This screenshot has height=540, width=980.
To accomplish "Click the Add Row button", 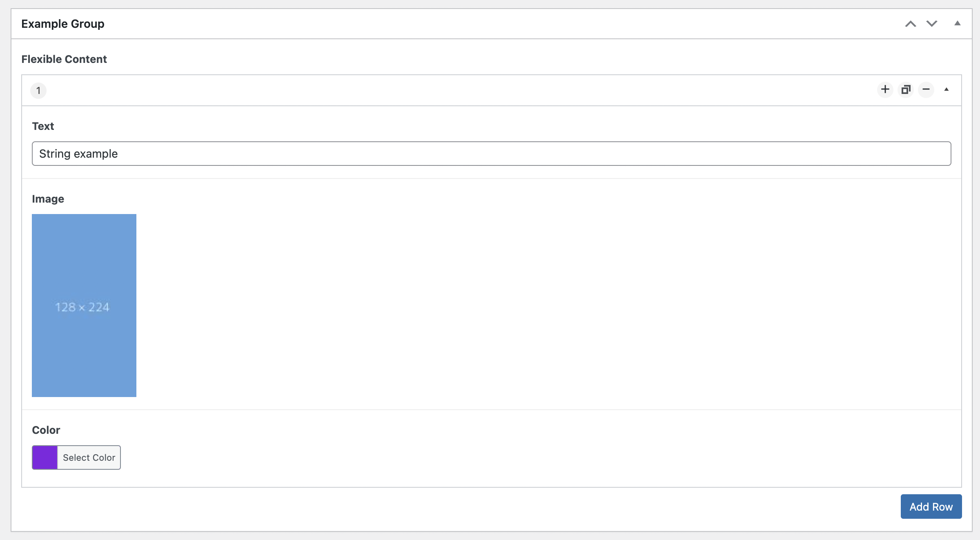I will [931, 507].
